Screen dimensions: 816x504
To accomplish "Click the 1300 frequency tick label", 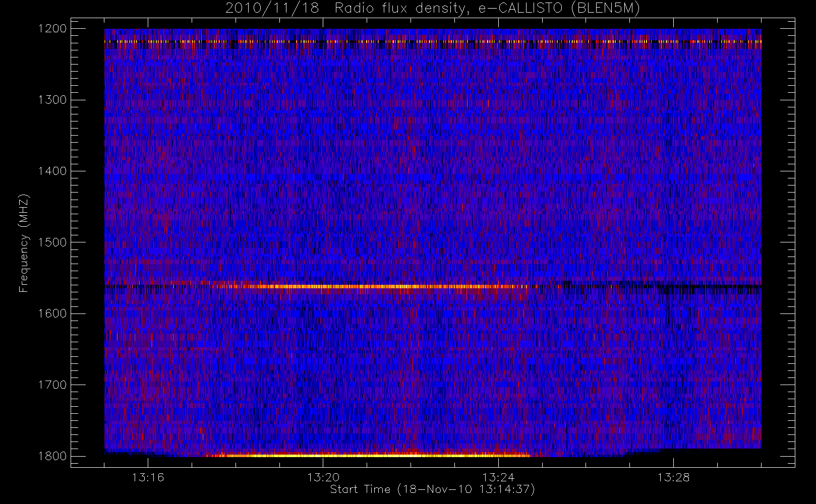I will tap(52, 100).
